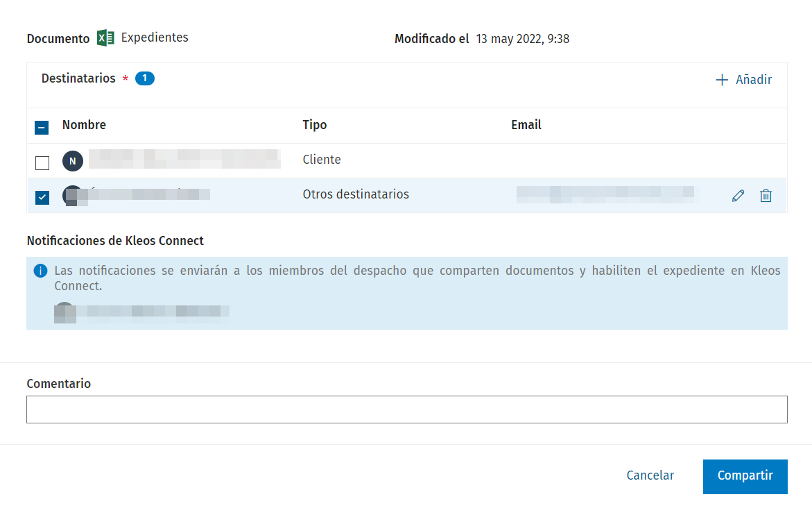This screenshot has height=506, width=812.
Task: Click the blurred email of second recipient
Action: [605, 194]
